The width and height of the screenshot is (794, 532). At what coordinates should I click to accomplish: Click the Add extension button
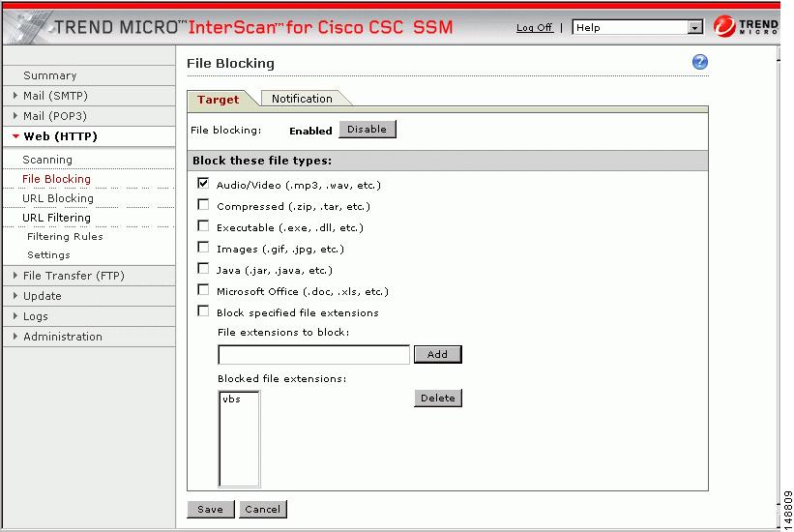pos(437,354)
